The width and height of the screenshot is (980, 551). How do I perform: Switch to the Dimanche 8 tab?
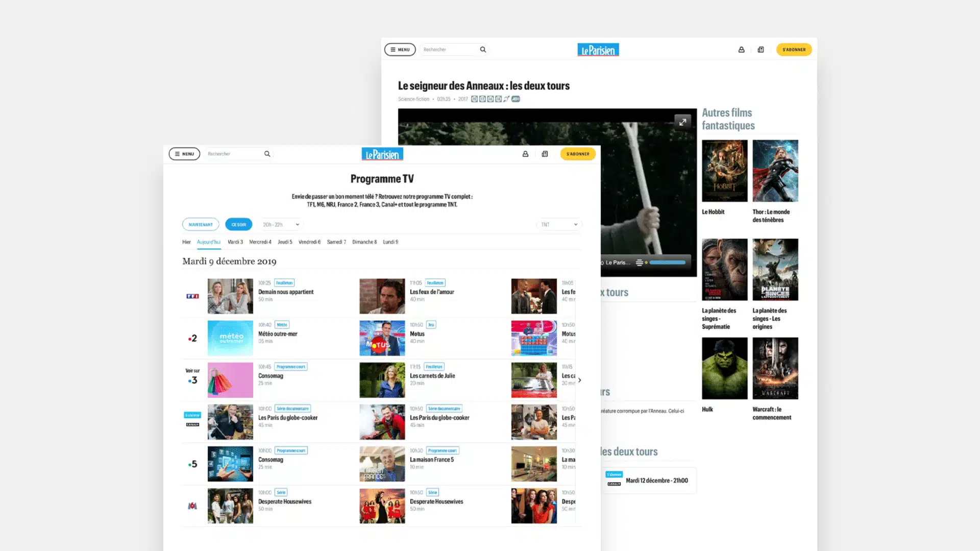pyautogui.click(x=364, y=242)
